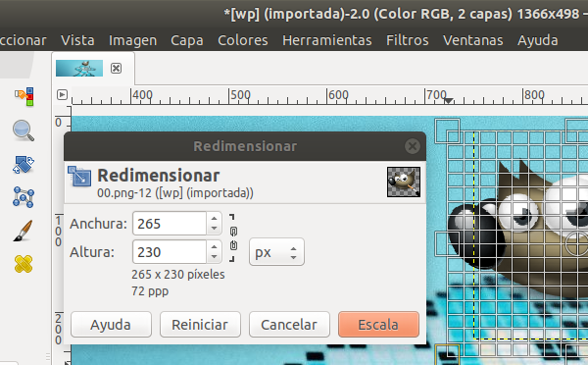The height and width of the screenshot is (365, 588).
Task: Open the Capa menu
Action: 187,40
